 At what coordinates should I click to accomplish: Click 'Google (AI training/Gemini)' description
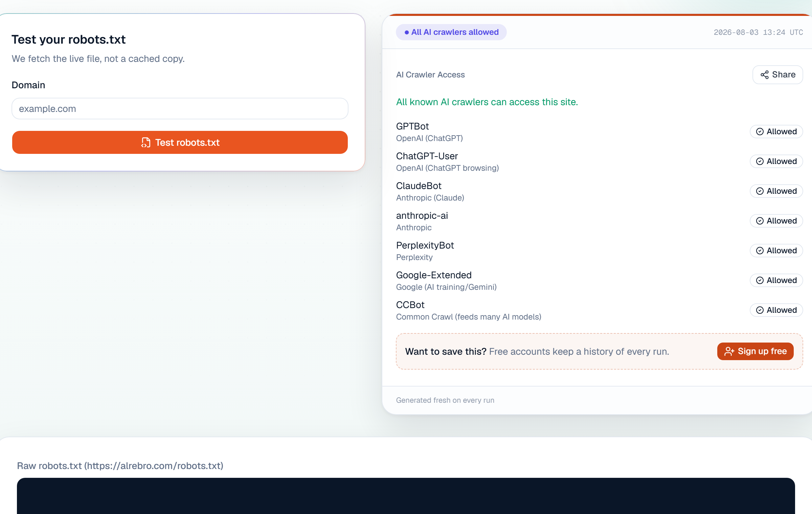[446, 287]
